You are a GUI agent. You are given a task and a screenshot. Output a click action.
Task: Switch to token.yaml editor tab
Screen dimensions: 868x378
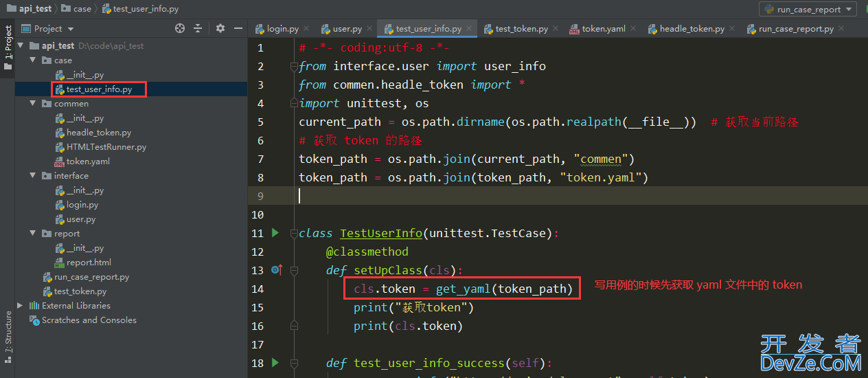[x=603, y=29]
